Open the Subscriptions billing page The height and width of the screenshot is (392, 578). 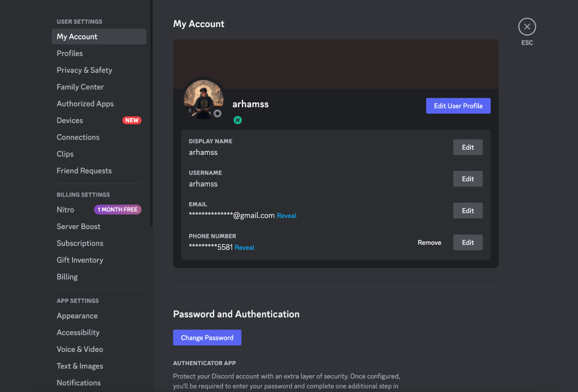[x=80, y=243]
